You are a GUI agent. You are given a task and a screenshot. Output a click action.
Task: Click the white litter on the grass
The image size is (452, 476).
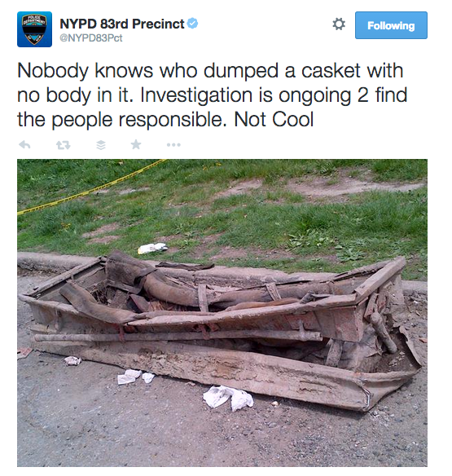pos(152,248)
